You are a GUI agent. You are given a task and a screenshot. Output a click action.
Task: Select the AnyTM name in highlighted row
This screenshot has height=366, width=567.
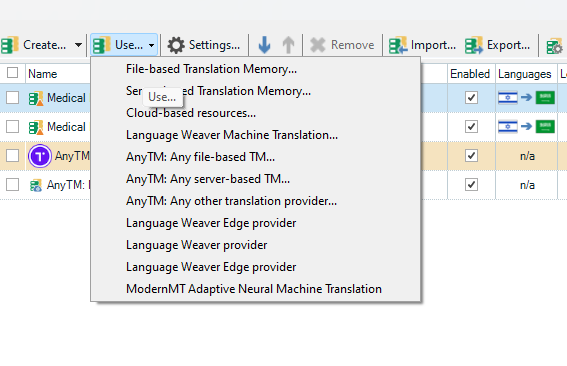(x=72, y=156)
